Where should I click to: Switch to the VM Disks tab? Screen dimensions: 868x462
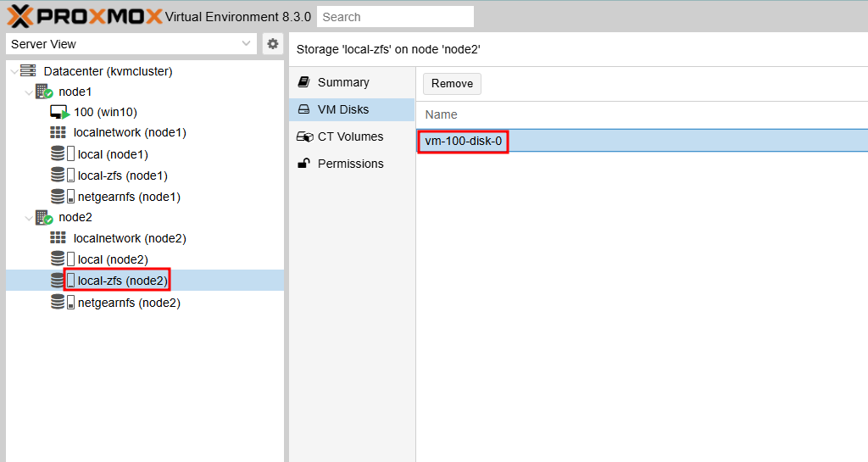pos(352,109)
